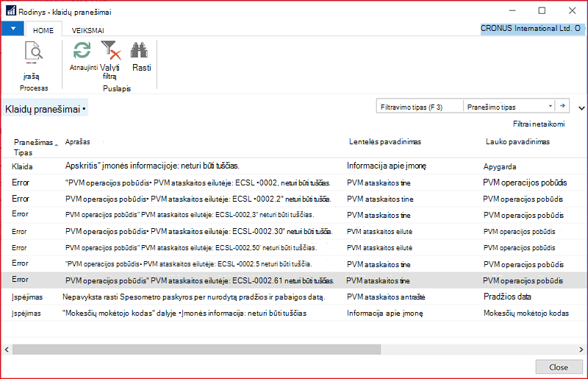Click the Lentelės pavadinimas column header
Image resolution: width=588 pixels, height=379 pixels.
pos(385,141)
